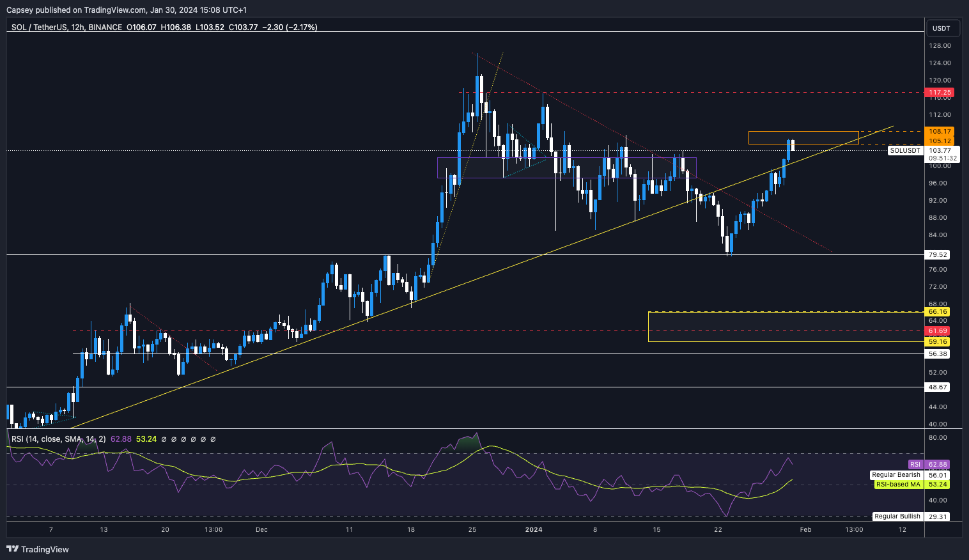This screenshot has height=560, width=969.
Task: Click the orange 105.12 price label
Action: (x=940, y=141)
